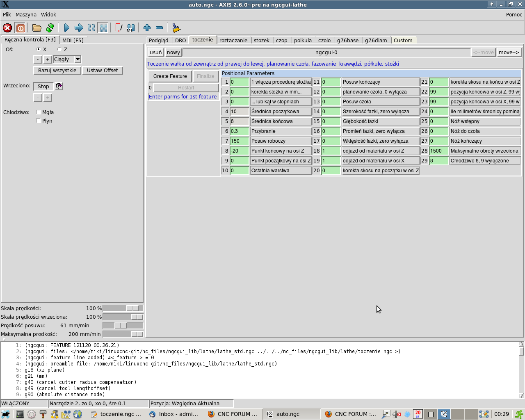Enable Płyn flood coolant checkbox
The image size is (525, 420).
point(38,121)
